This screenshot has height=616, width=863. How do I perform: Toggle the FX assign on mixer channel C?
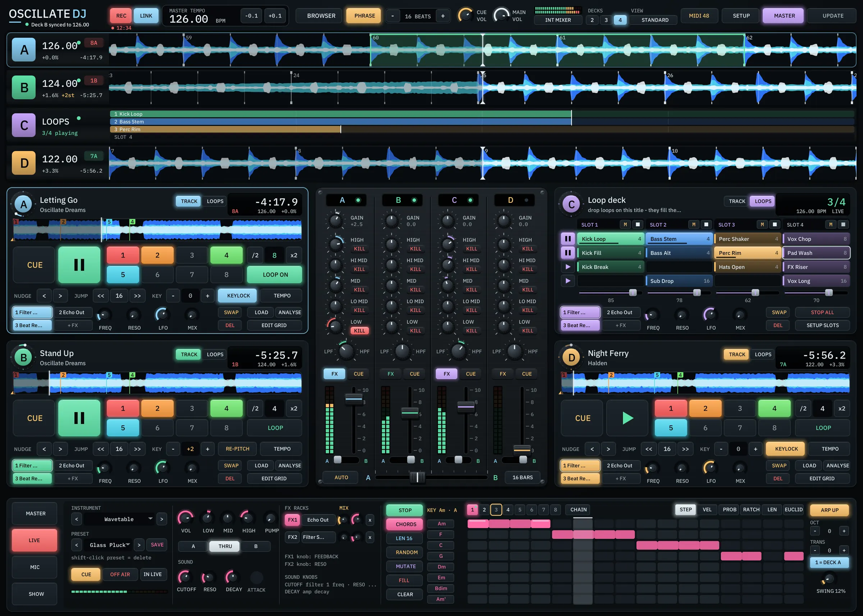(447, 374)
